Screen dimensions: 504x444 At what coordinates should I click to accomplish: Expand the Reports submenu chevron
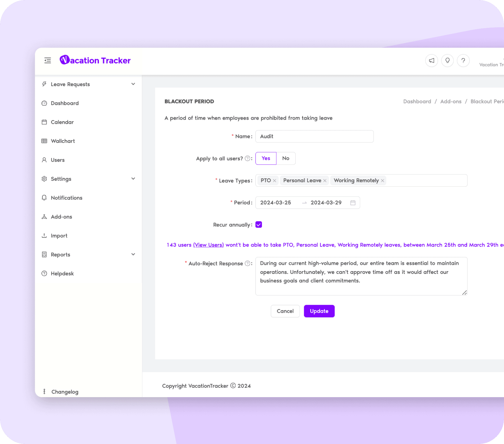click(x=133, y=255)
